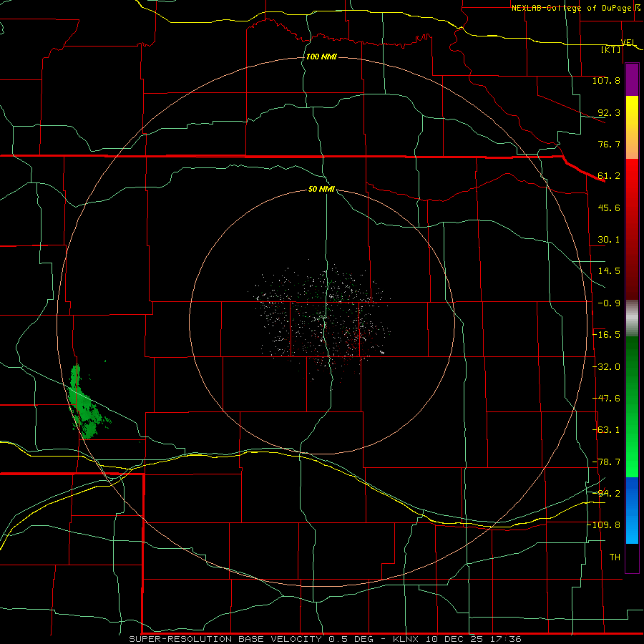Click the -78.7 velocity scale value

606,462
